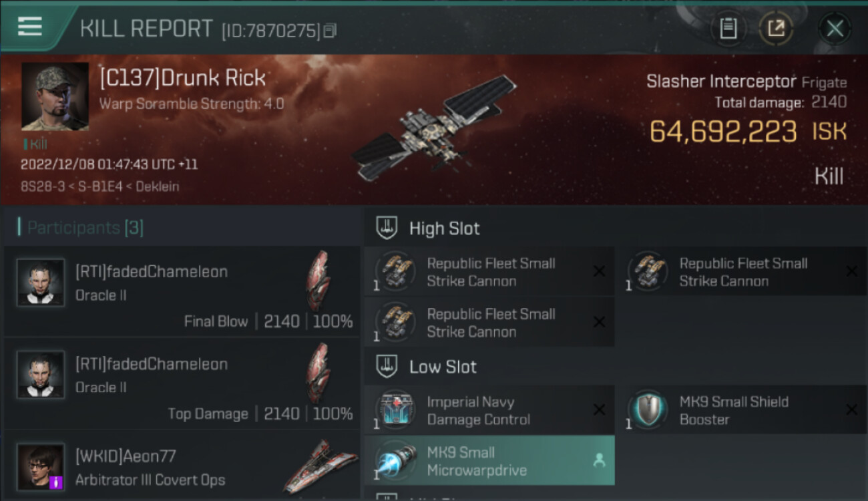Click the Deklein region link
The image size is (868, 501).
coord(158,186)
